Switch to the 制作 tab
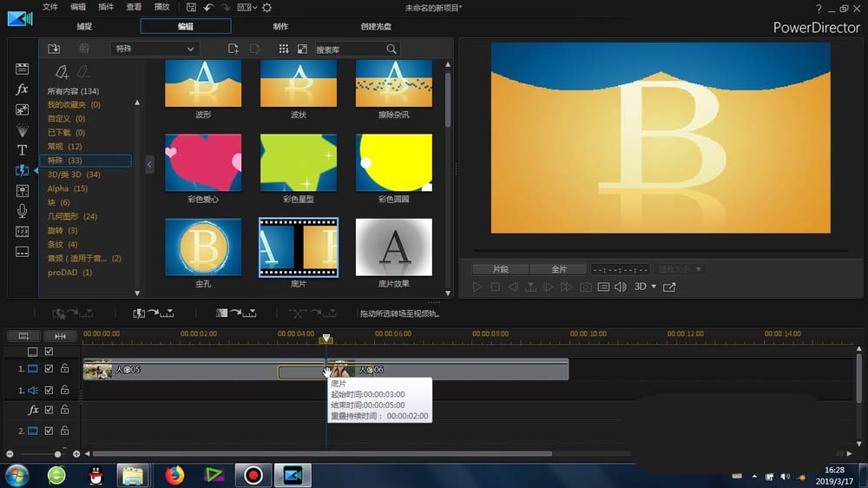This screenshot has width=868, height=488. [x=280, y=26]
